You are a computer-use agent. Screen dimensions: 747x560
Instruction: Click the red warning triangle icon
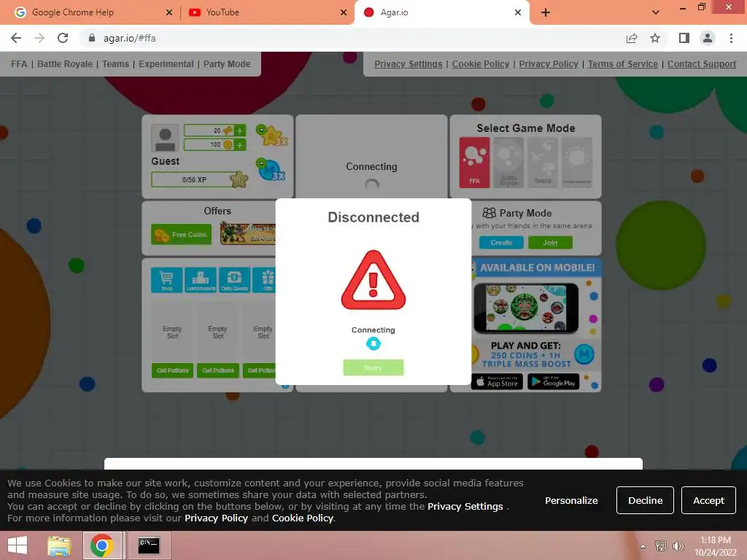[373, 281]
